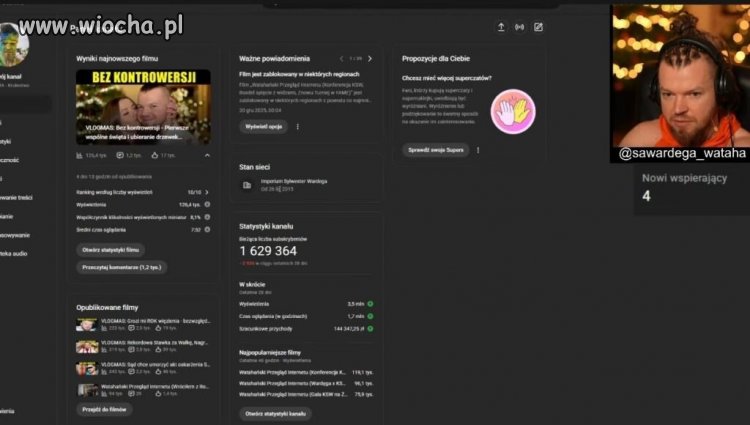Image resolution: width=750 pixels, height=425 pixels.
Task: Open 'teka audio' sidebar item
Action: pos(13,254)
